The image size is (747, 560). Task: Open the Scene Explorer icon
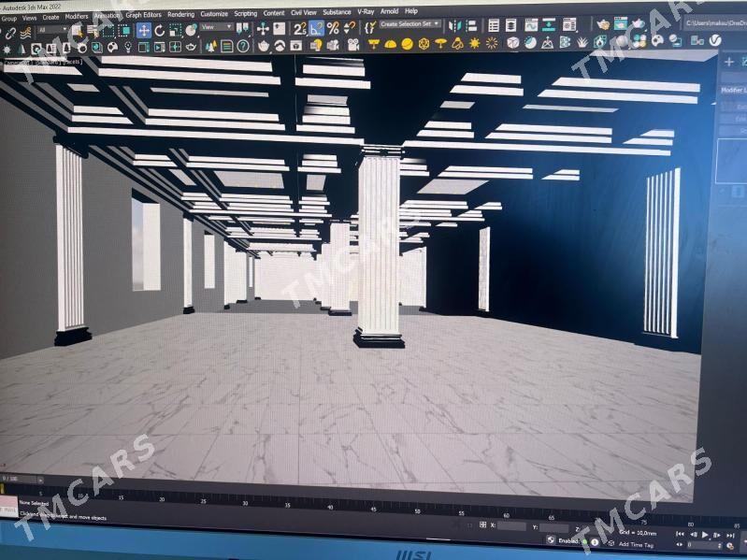[x=494, y=25]
